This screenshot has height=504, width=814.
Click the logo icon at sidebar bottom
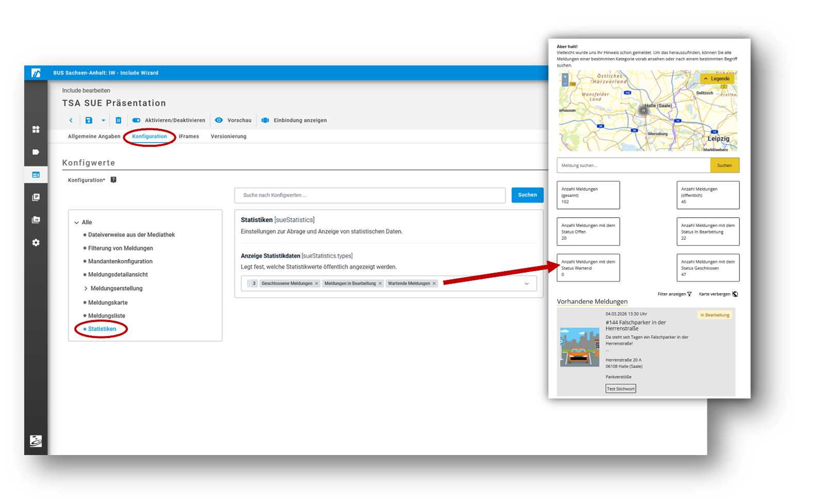[36, 441]
